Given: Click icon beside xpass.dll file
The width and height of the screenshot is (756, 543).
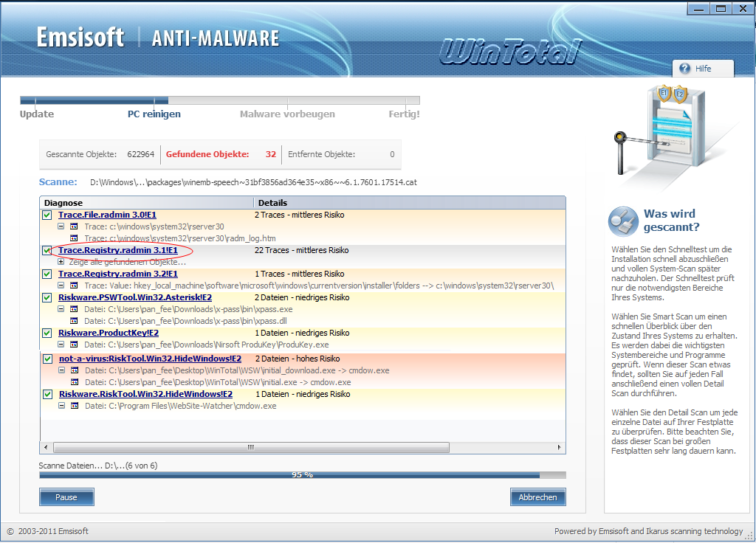Looking at the screenshot, I should pos(74,321).
